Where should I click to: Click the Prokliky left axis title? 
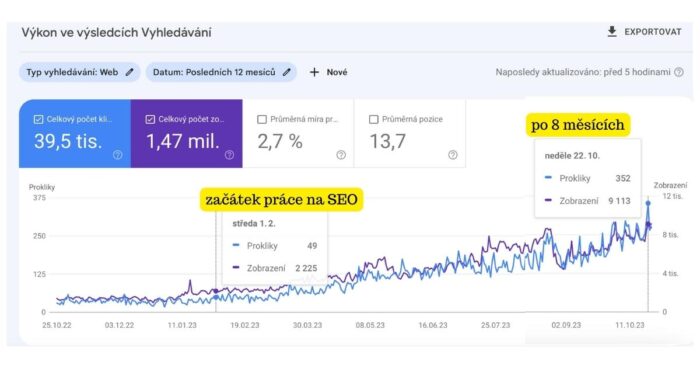(x=42, y=187)
